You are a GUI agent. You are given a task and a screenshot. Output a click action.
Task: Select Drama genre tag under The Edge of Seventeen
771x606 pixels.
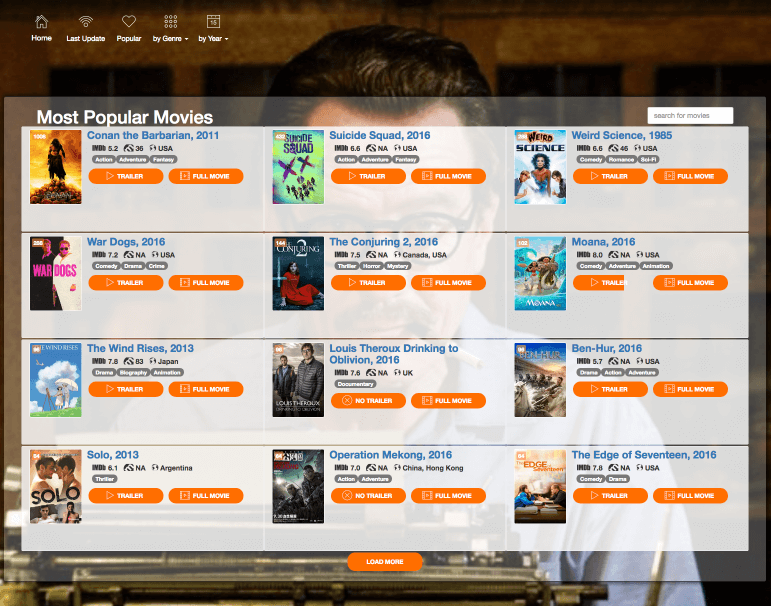coord(618,479)
